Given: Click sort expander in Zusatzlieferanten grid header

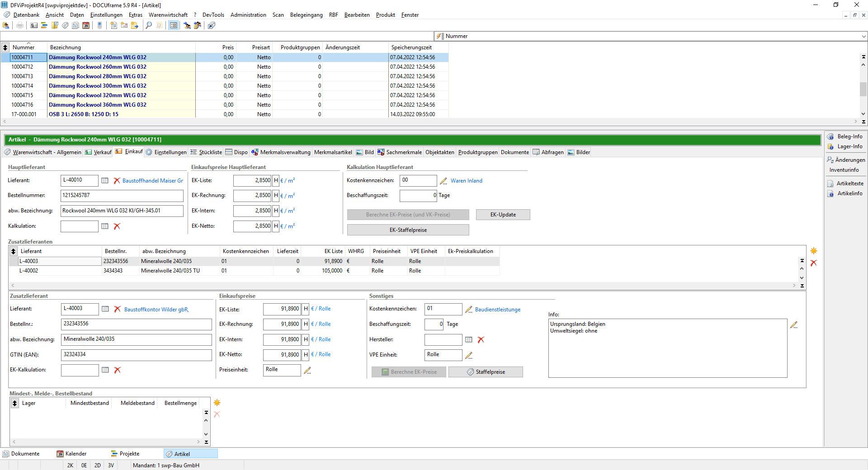Looking at the screenshot, I should pyautogui.click(x=14, y=251).
